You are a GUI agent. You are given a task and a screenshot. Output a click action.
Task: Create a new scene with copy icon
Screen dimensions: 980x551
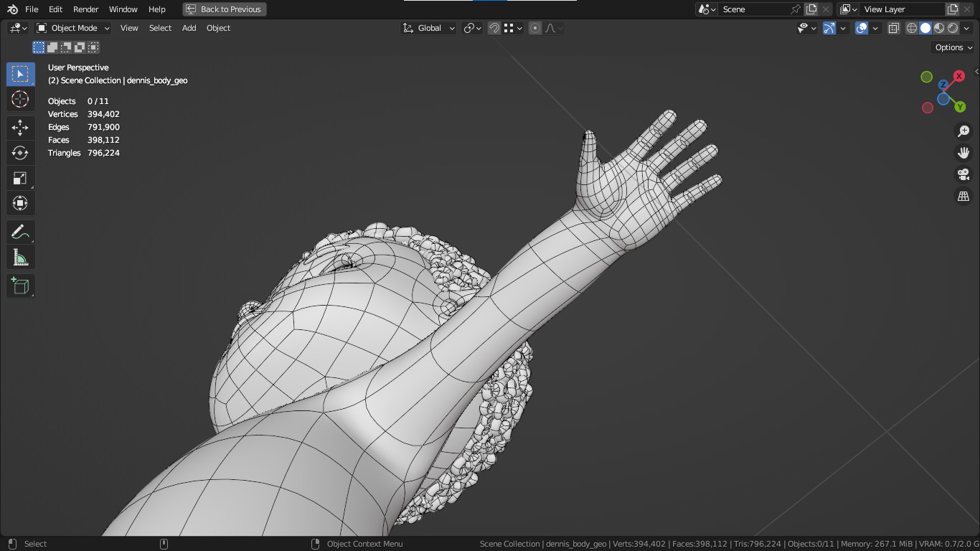pyautogui.click(x=811, y=9)
